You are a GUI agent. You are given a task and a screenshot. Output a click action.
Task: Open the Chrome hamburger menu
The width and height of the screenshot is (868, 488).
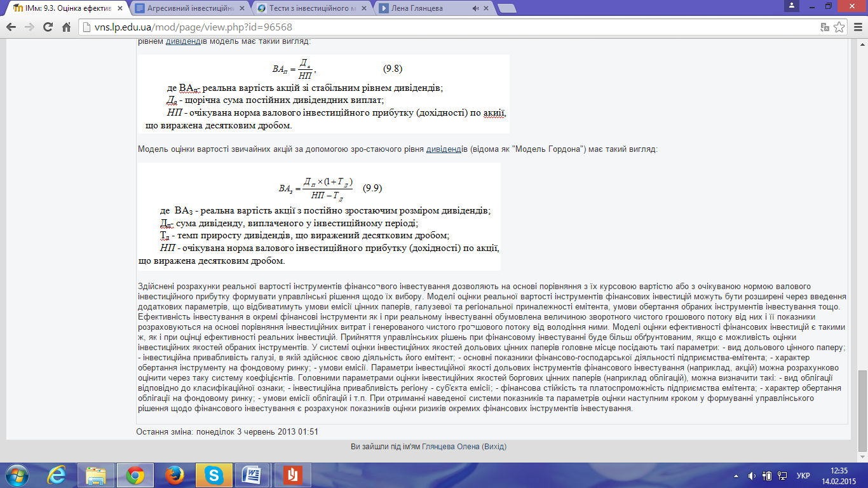858,27
